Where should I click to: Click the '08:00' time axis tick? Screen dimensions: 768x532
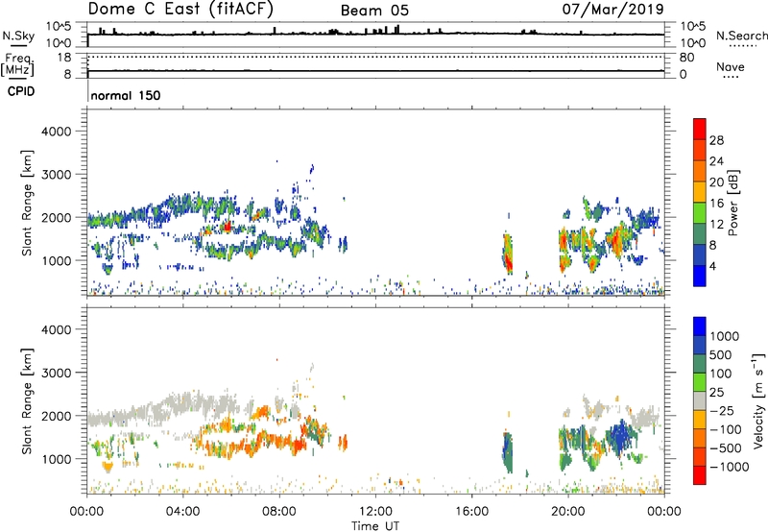point(279,511)
